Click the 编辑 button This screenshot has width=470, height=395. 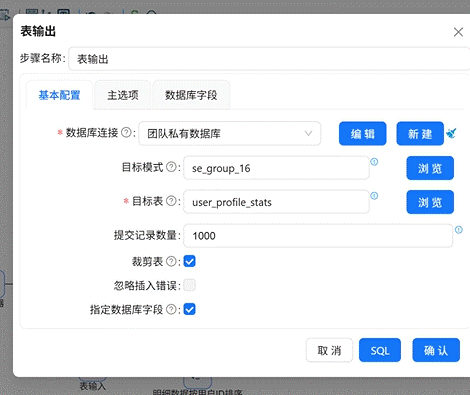363,134
